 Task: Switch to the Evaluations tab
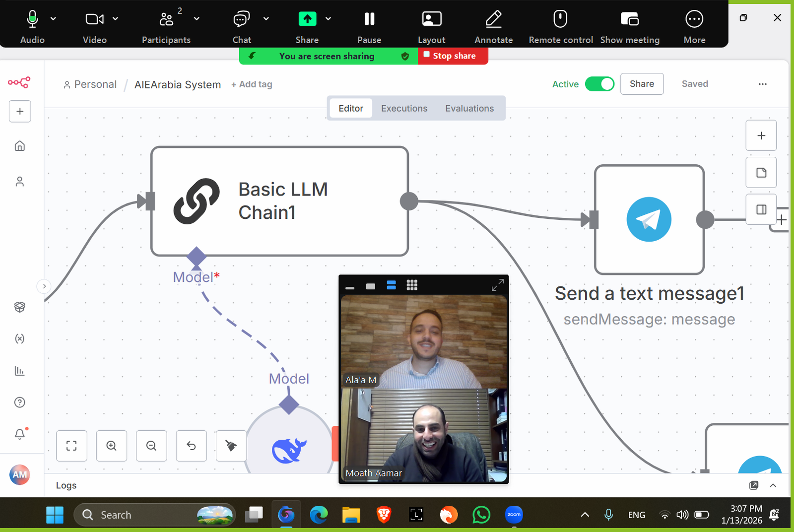click(469, 108)
